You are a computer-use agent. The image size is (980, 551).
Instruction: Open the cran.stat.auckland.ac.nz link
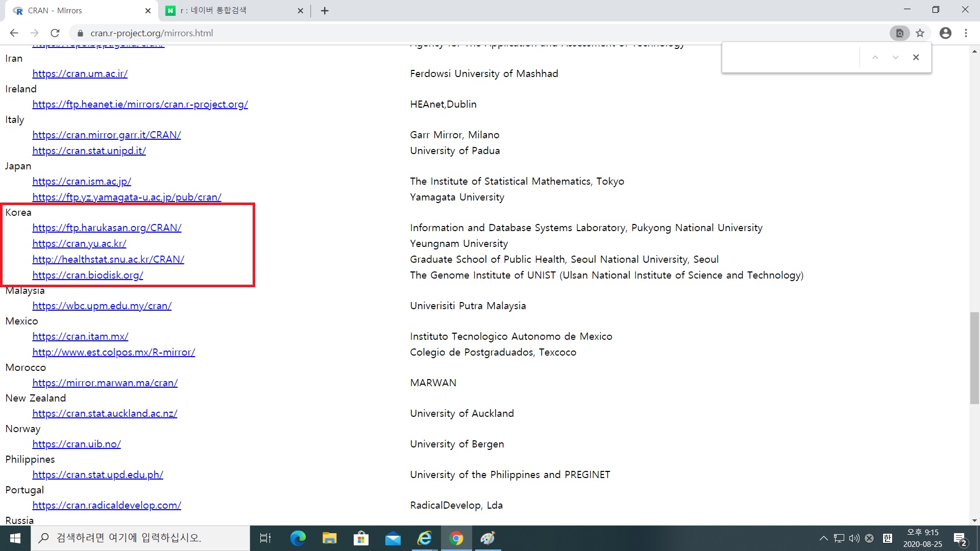tap(105, 413)
